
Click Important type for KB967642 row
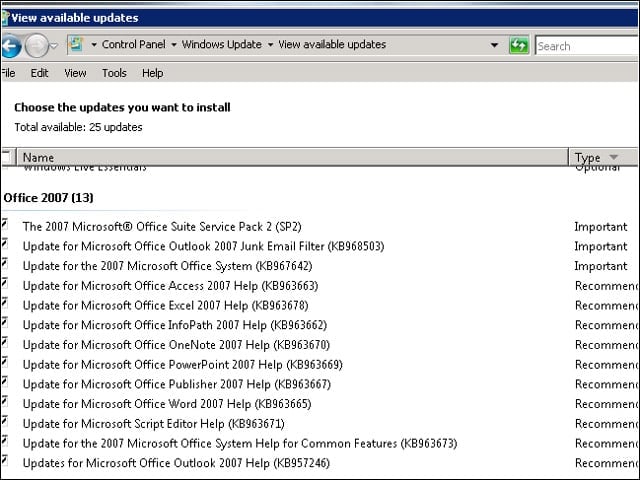pos(600,266)
